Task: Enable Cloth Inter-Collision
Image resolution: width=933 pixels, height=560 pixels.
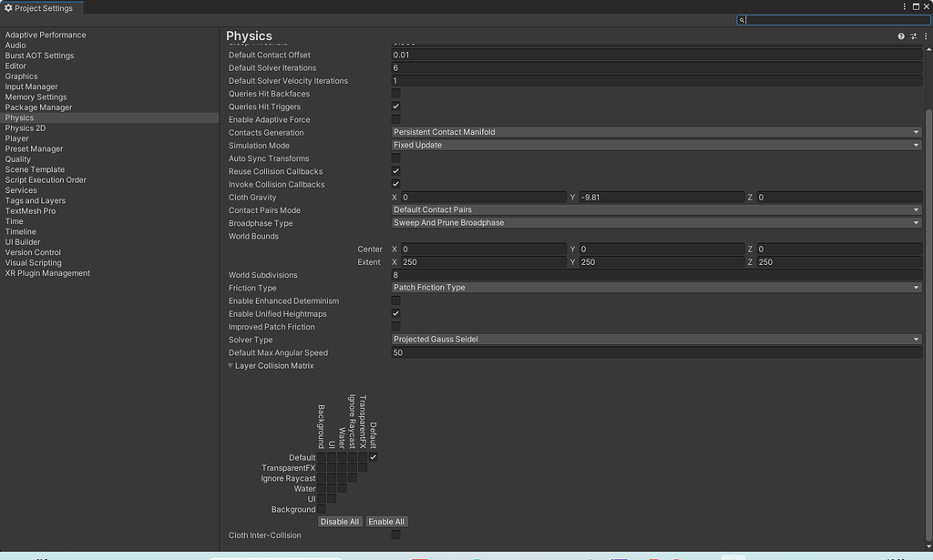Action: [395, 535]
